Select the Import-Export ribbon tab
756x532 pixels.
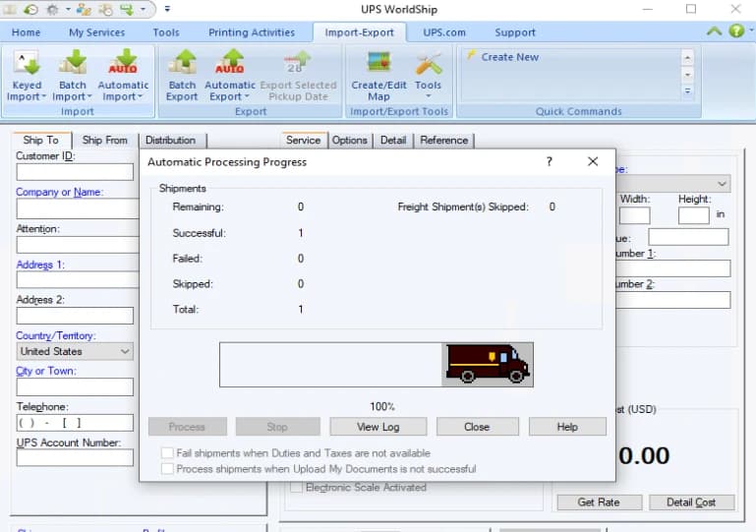coord(359,32)
